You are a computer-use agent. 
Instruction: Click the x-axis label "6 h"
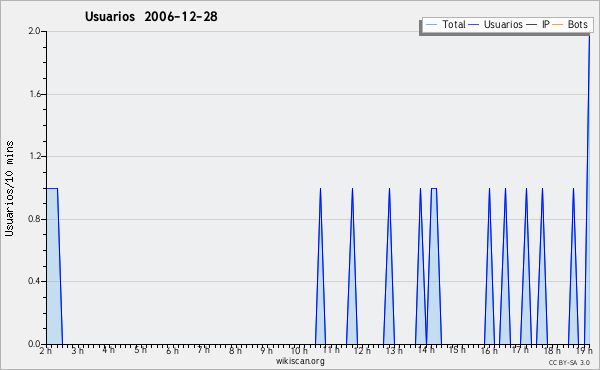pos(172,350)
